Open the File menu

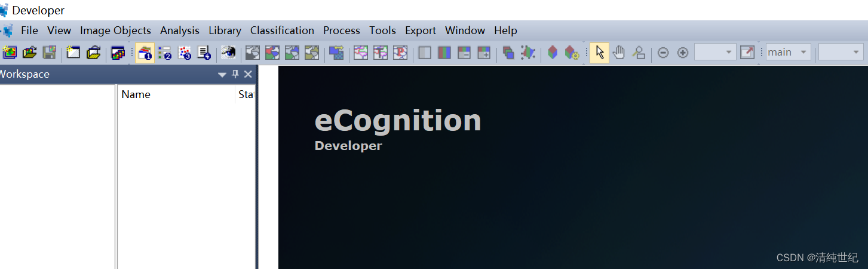(x=29, y=30)
